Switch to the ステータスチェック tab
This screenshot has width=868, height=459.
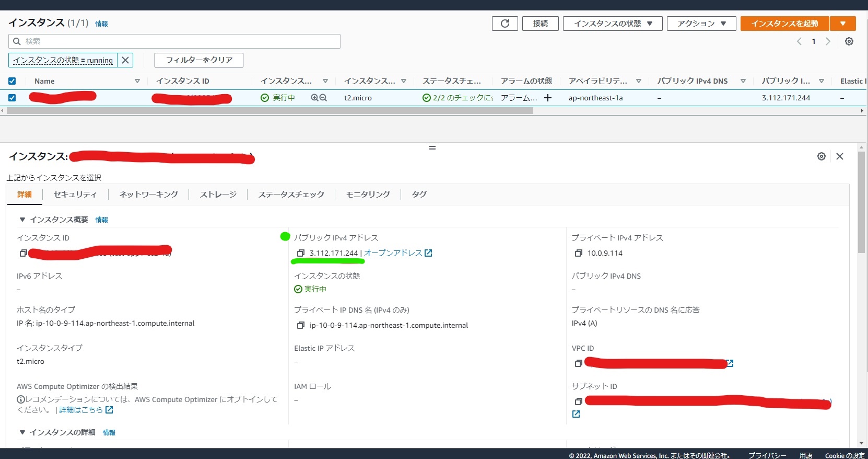(x=291, y=194)
